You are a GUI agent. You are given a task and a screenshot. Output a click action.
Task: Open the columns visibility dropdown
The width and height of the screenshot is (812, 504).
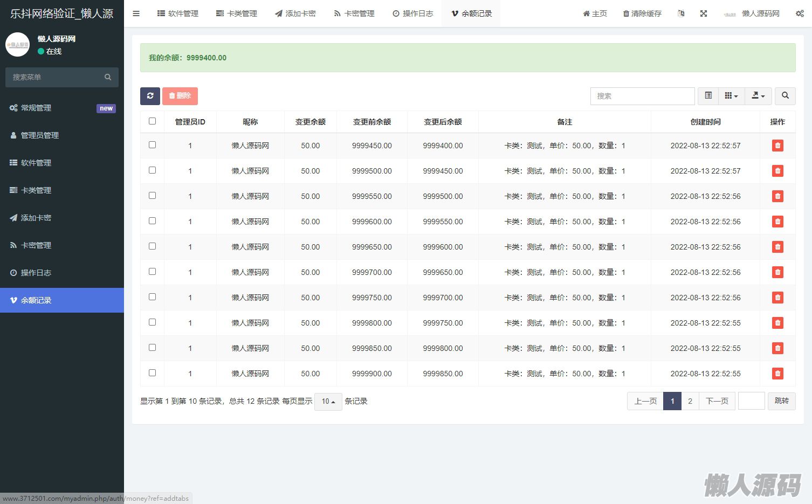click(x=731, y=96)
